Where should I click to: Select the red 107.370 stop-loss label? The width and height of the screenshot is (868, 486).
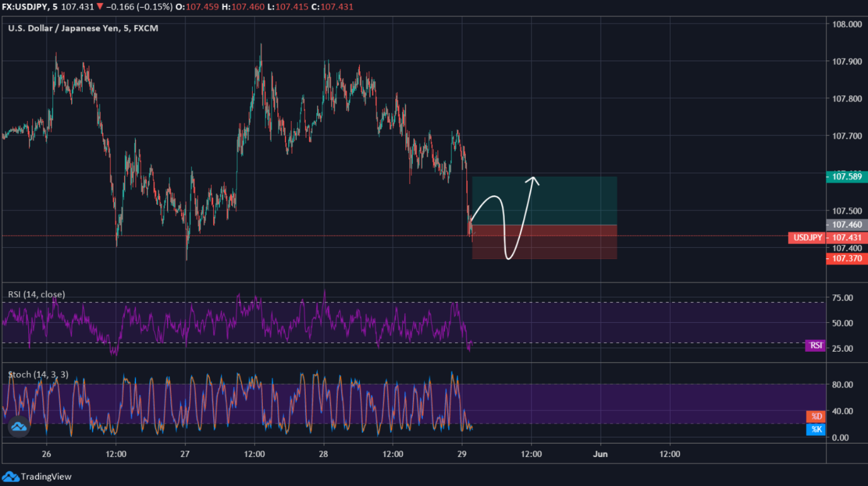847,259
